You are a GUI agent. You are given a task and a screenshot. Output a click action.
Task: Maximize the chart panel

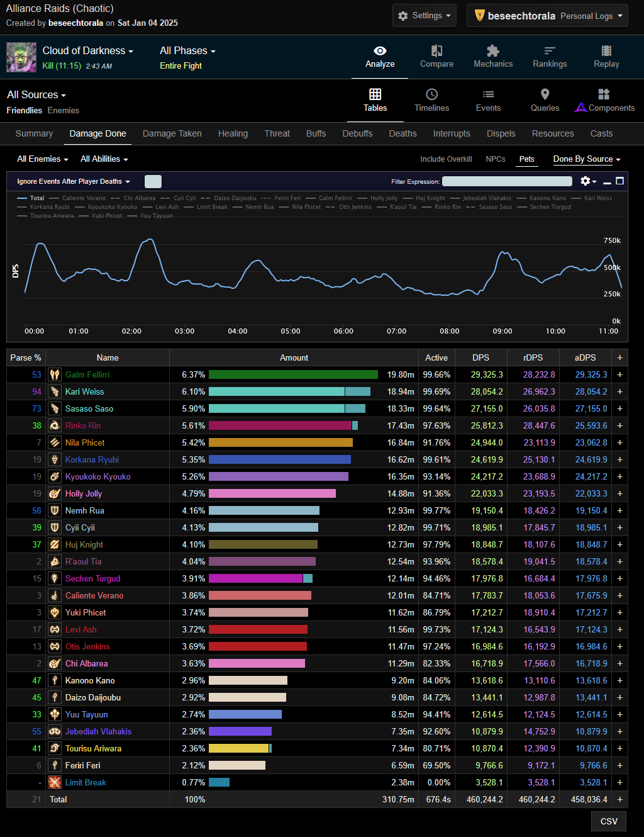pyautogui.click(x=619, y=181)
